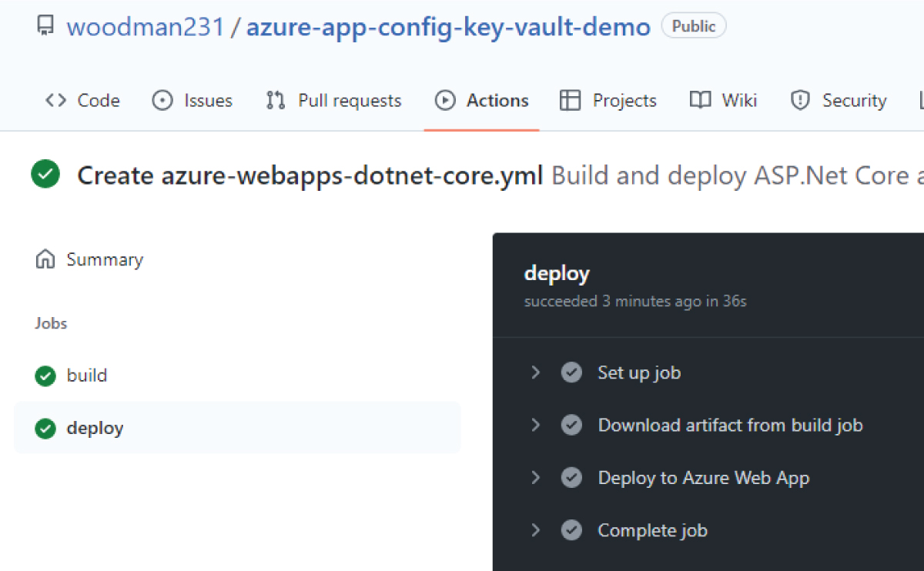Go to the Security tab
The image size is (924, 571).
[839, 101]
